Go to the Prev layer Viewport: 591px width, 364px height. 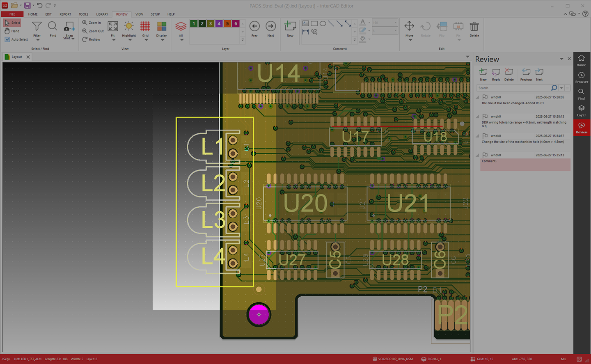pos(254,29)
